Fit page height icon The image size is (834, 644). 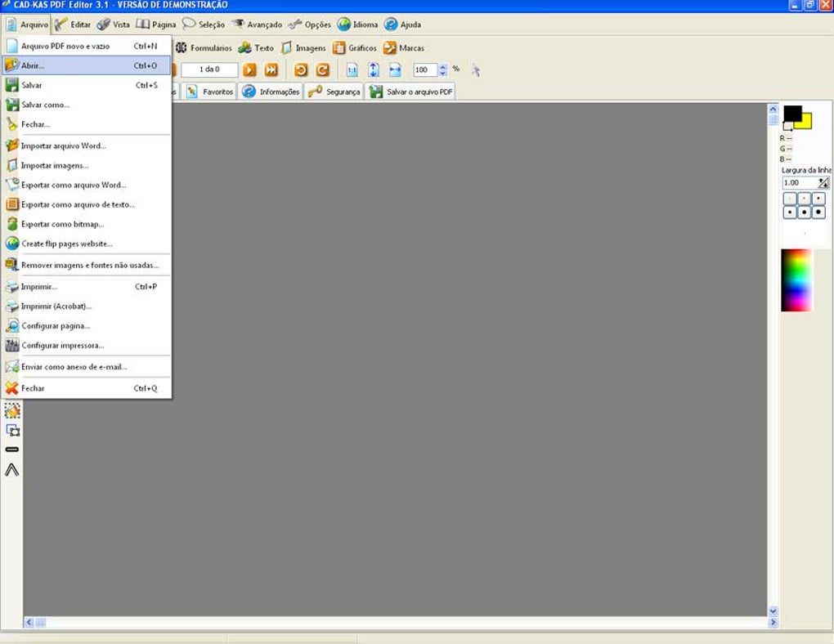(x=374, y=69)
